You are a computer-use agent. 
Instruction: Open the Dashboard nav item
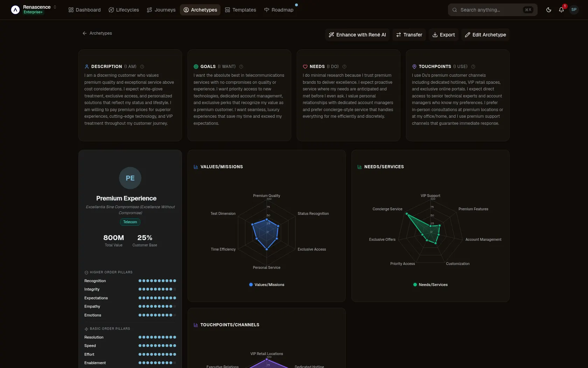[85, 10]
